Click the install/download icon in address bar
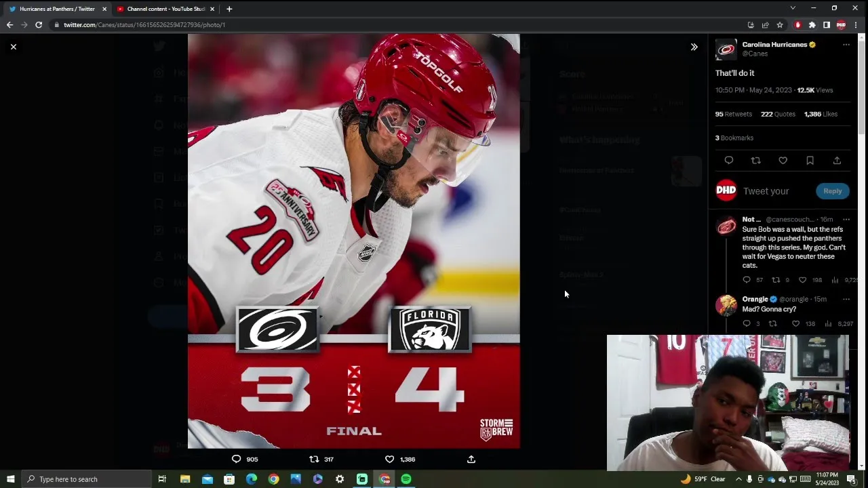 point(751,24)
